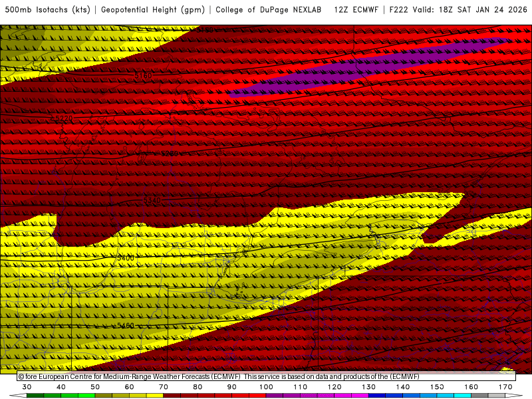532x399 pixels.
Task: Click the colorbar label 60
Action: click(129, 387)
